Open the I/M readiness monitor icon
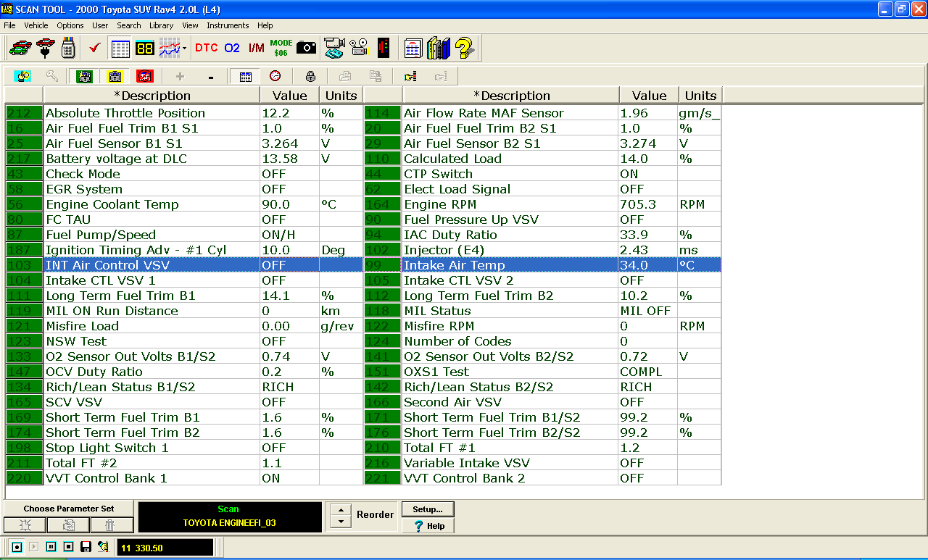Screen dimensions: 928x560 pyautogui.click(x=256, y=48)
